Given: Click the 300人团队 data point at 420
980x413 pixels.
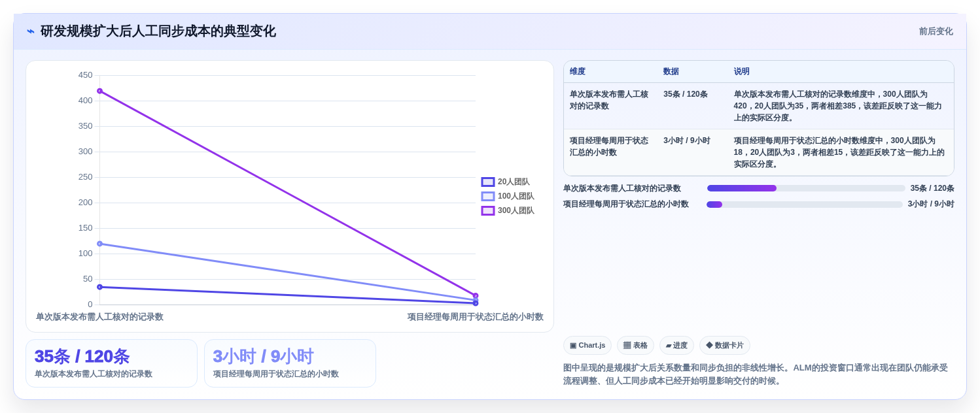Looking at the screenshot, I should 99,91.
